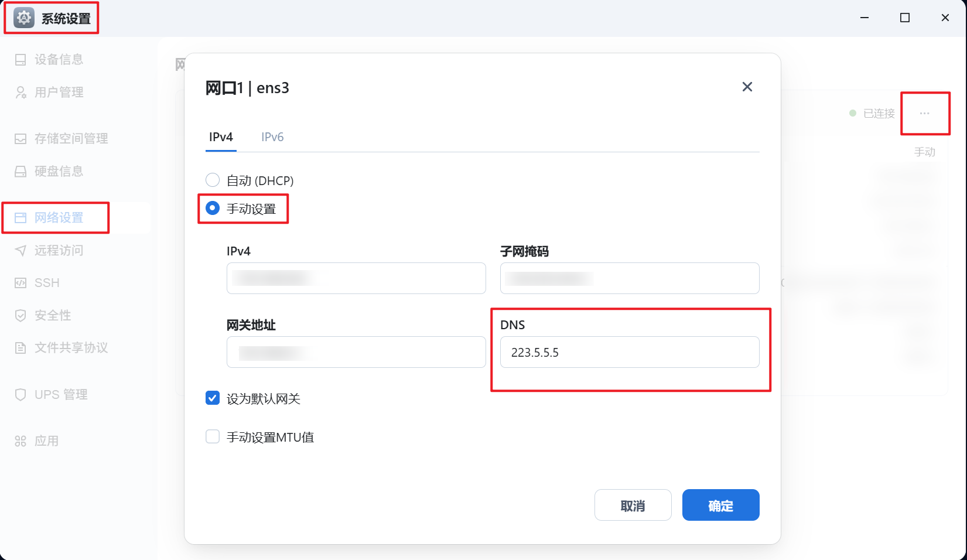Select the automatic (DHCP) radio button

(213, 180)
